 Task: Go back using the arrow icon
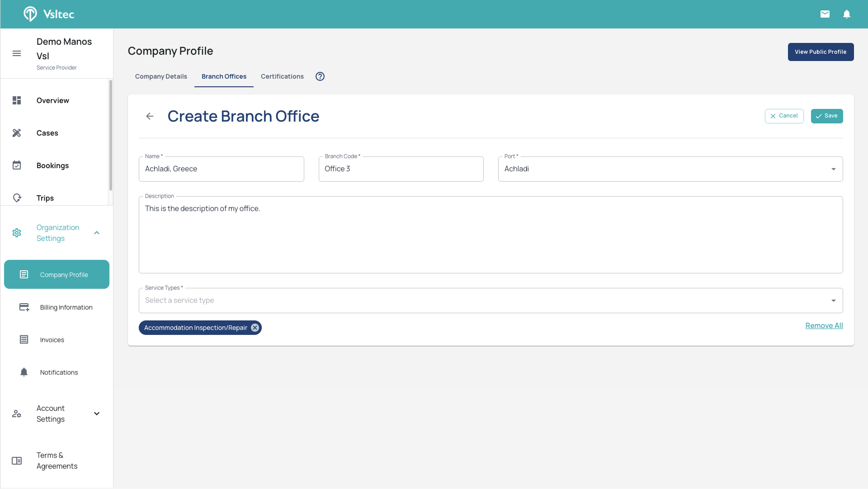(x=150, y=116)
